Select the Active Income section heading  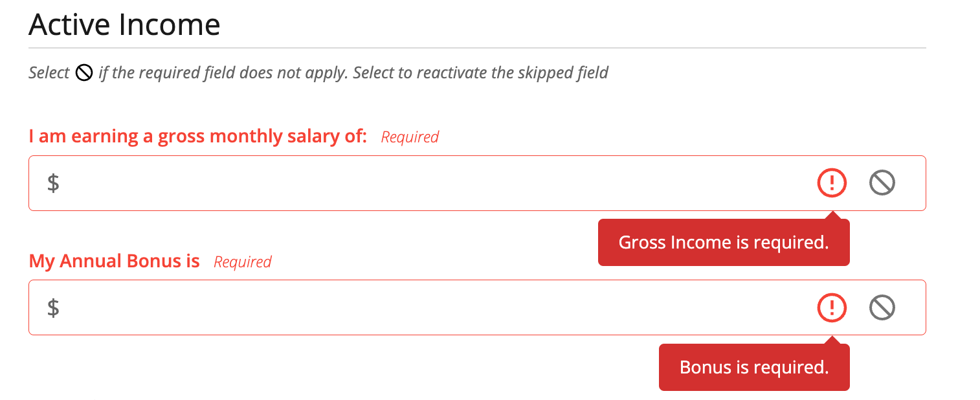pyautogui.click(x=124, y=25)
